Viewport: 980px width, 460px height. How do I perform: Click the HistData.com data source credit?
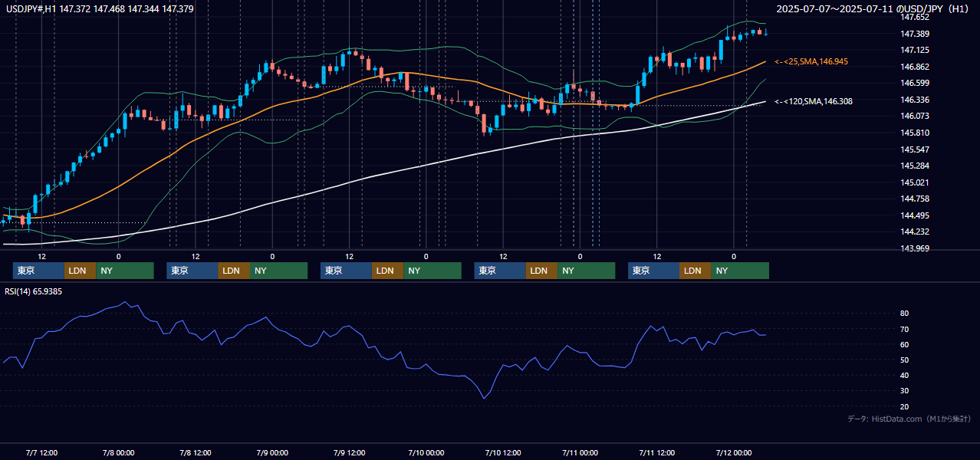pos(909,419)
